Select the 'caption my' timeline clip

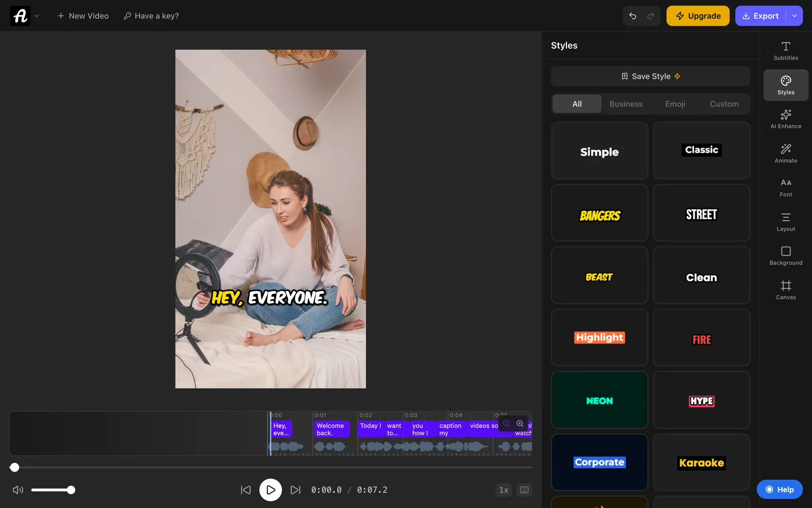(451, 429)
